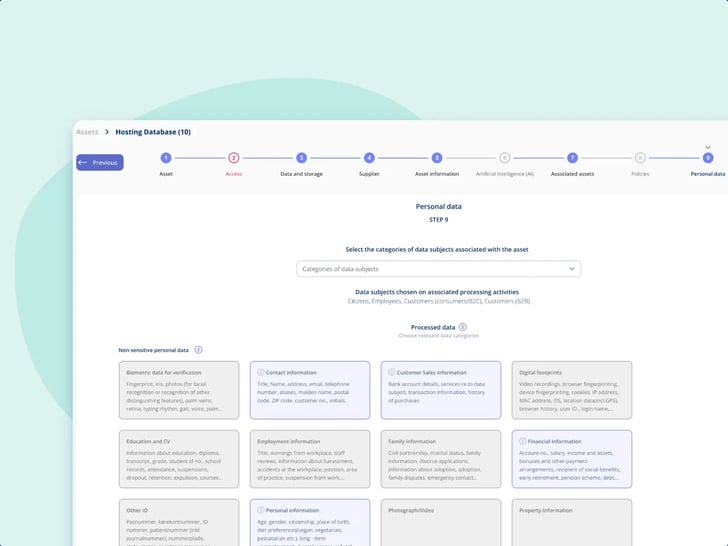Click the Categories of data subjects dropdown arrow

tap(572, 269)
